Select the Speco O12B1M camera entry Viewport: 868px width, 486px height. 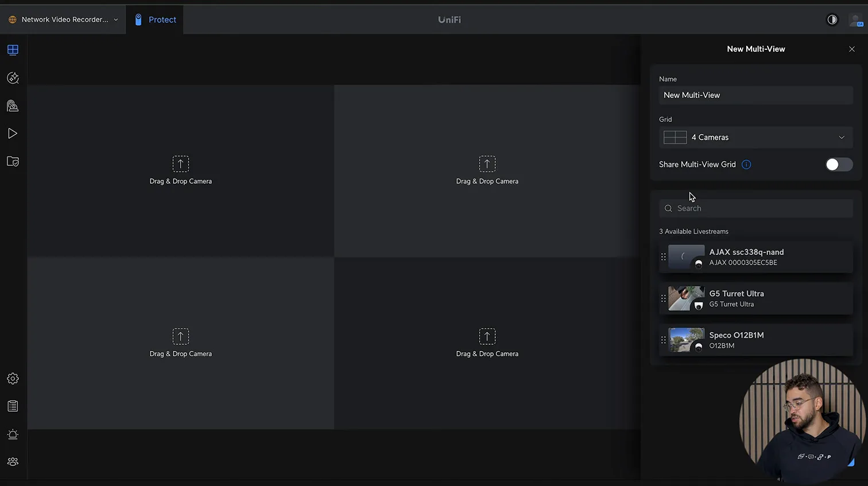[x=755, y=340]
